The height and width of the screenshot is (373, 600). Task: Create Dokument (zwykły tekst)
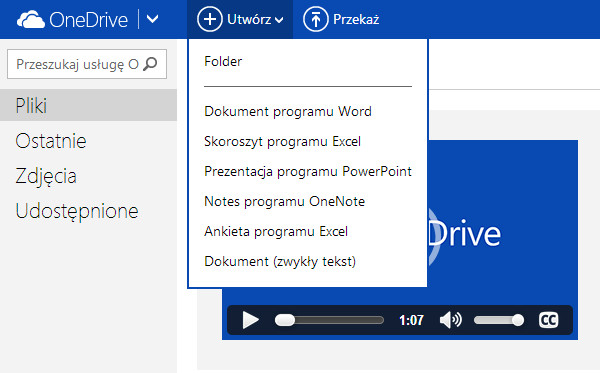pos(280,261)
